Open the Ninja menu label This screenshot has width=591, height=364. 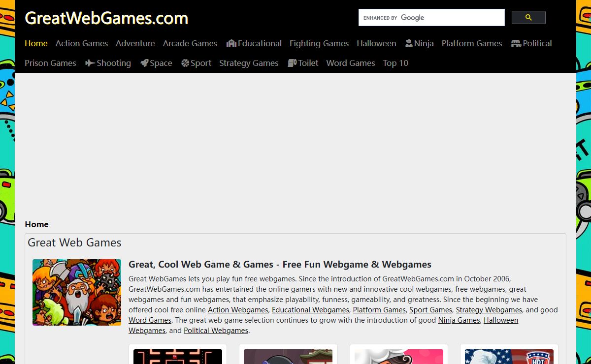tap(424, 43)
